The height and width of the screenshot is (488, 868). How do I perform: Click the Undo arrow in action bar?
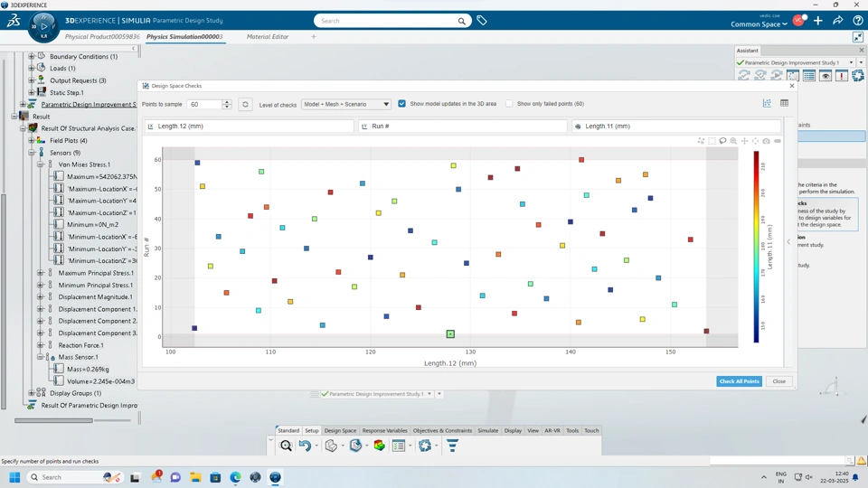coord(305,446)
